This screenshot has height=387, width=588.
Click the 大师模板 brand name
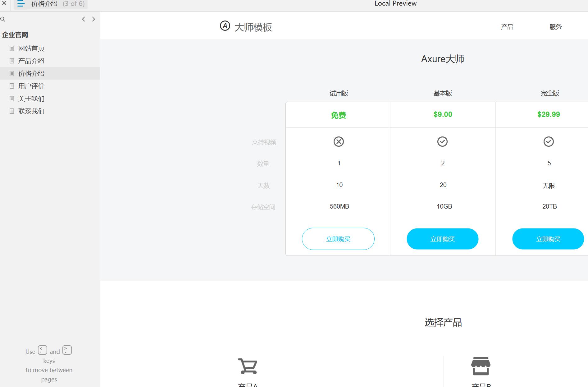point(253,27)
